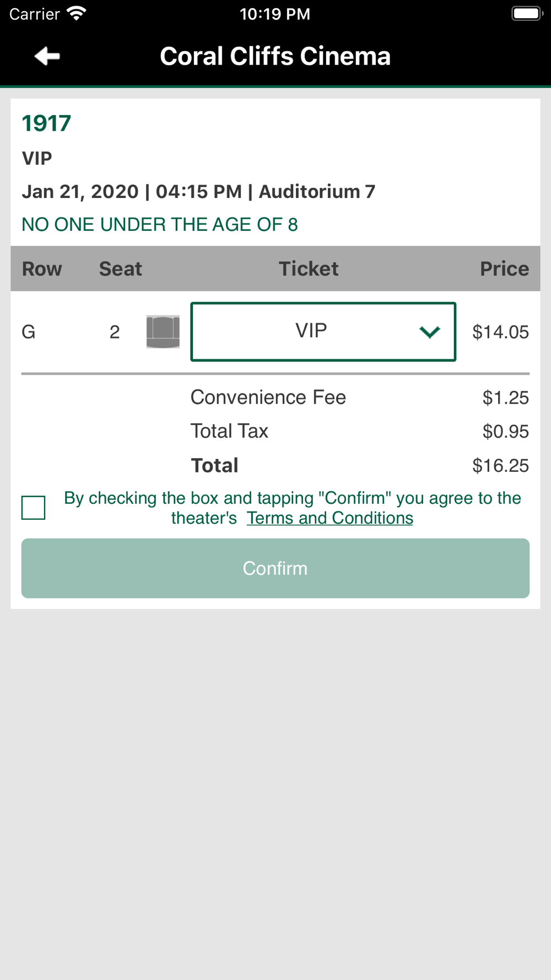Viewport: 551px width, 980px height.
Task: Tap the 1917 movie title
Action: point(46,123)
